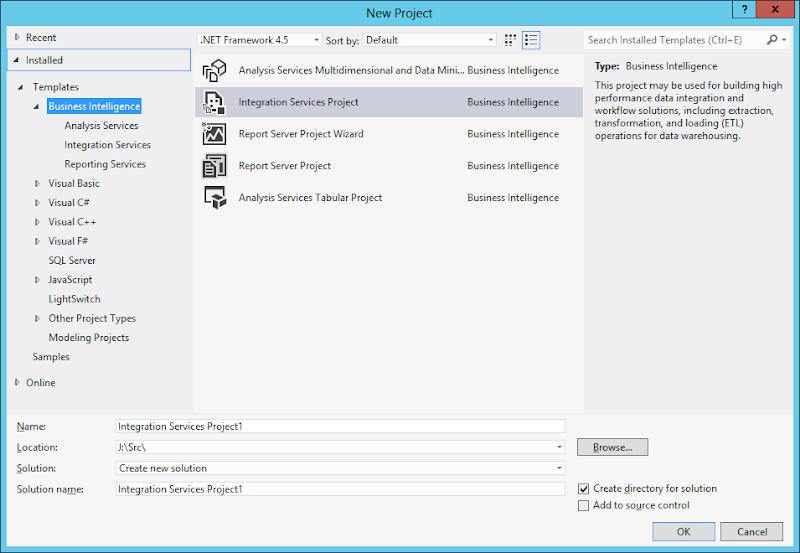Select Analysis Services tree item
This screenshot has height=553, width=800.
(x=101, y=125)
